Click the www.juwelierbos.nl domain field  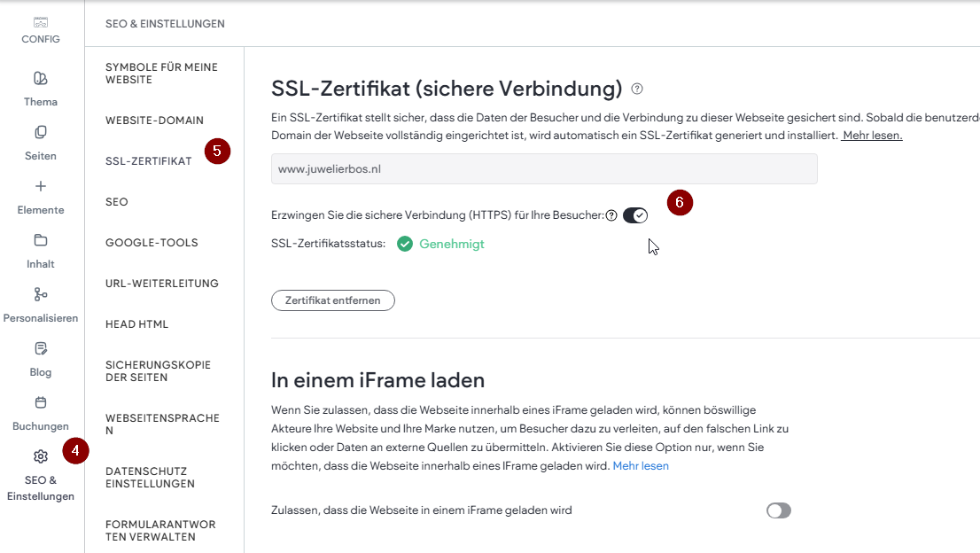(x=544, y=168)
